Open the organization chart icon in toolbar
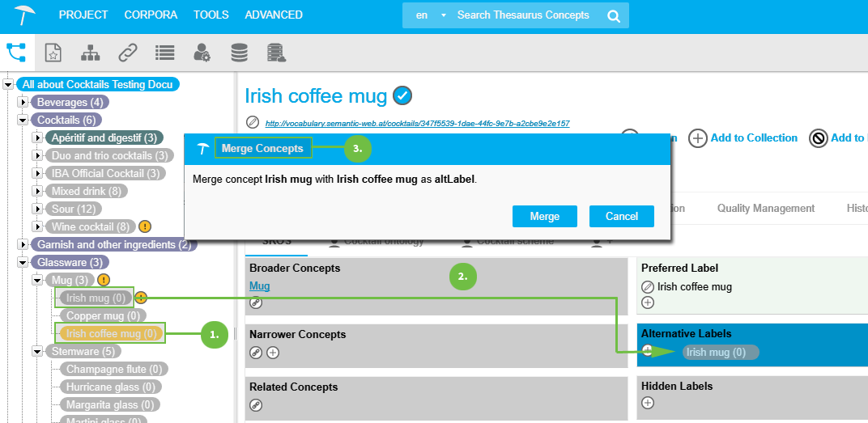The height and width of the screenshot is (423, 868). tap(91, 53)
